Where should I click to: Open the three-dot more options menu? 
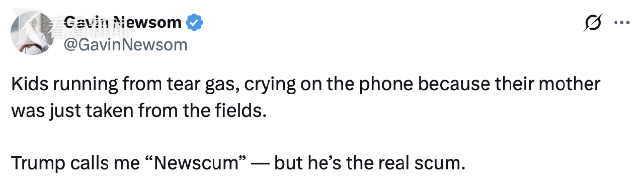click(x=622, y=23)
